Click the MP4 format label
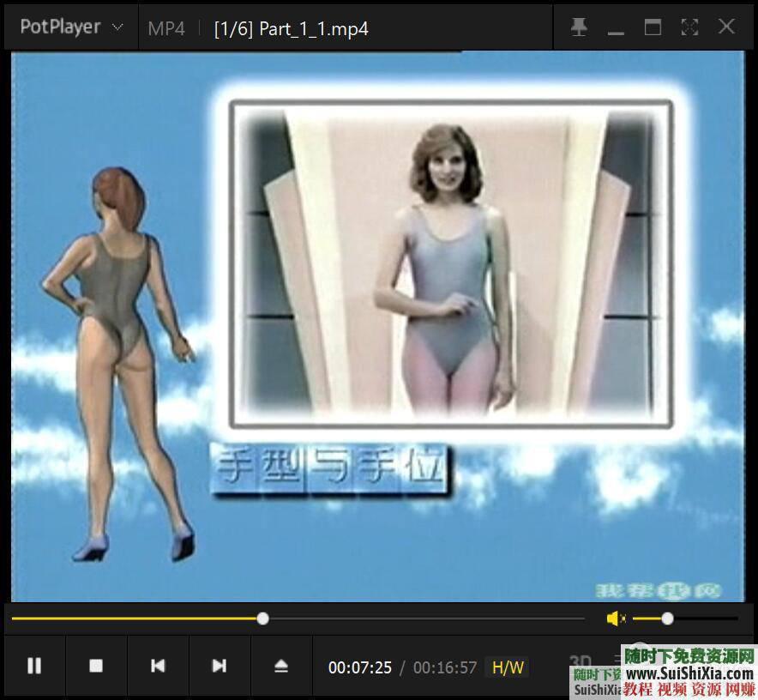Image resolution: width=758 pixels, height=700 pixels. point(165,28)
